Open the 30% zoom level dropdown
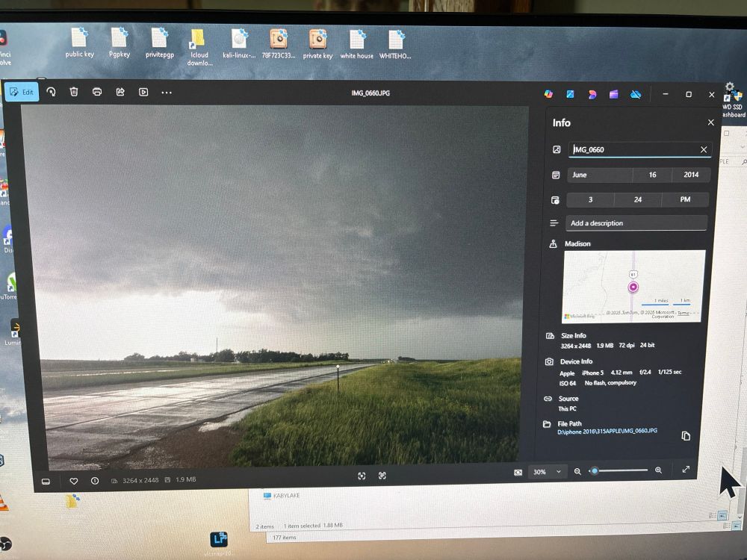Image resolution: width=747 pixels, height=560 pixels. click(x=548, y=472)
